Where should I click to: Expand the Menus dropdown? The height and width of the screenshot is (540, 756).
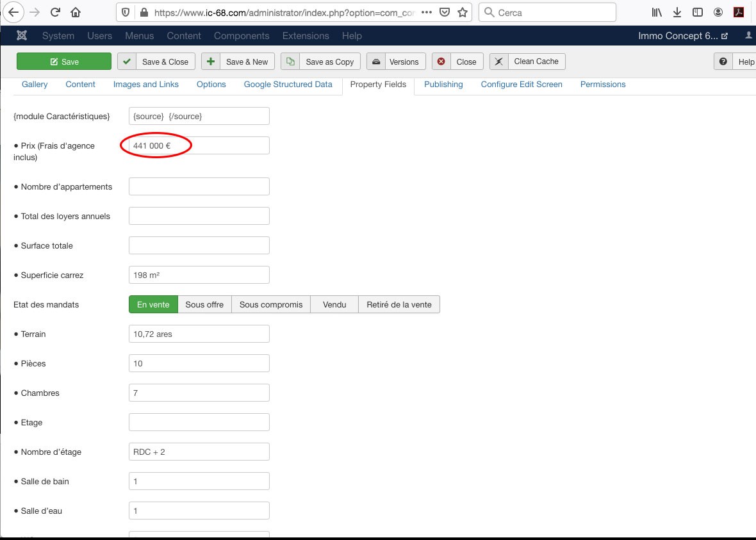point(139,36)
